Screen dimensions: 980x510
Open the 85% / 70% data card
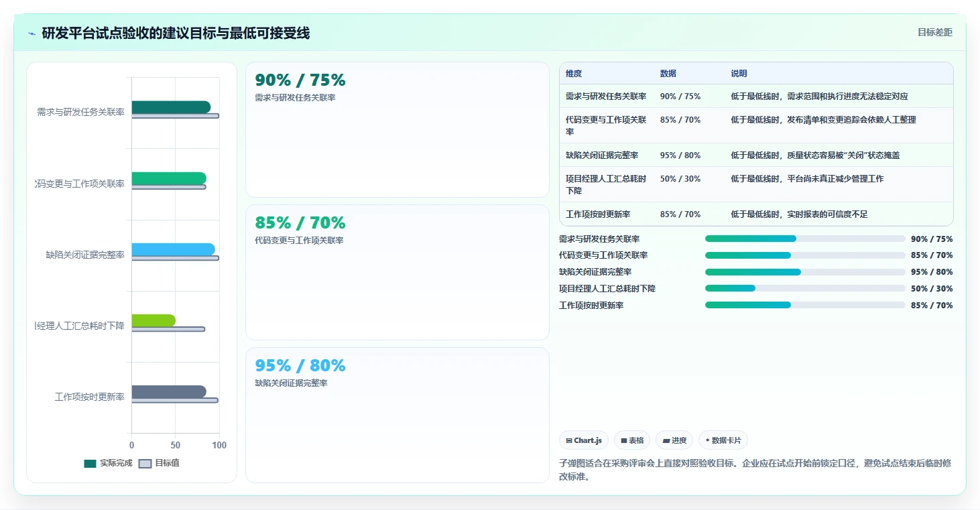(397, 272)
